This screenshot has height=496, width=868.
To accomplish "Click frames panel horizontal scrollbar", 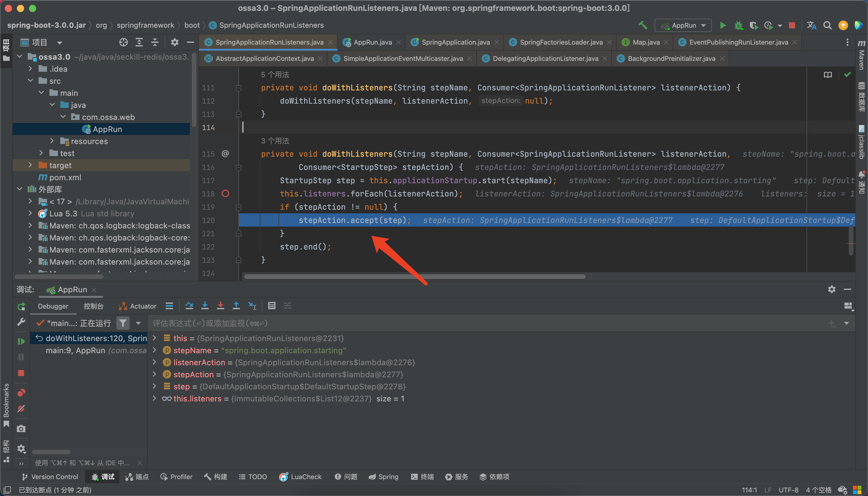I will 51,452.
